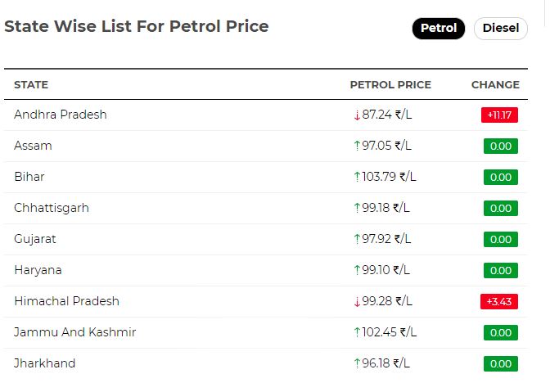Click the STATE column header
550x392 pixels.
[31, 85]
